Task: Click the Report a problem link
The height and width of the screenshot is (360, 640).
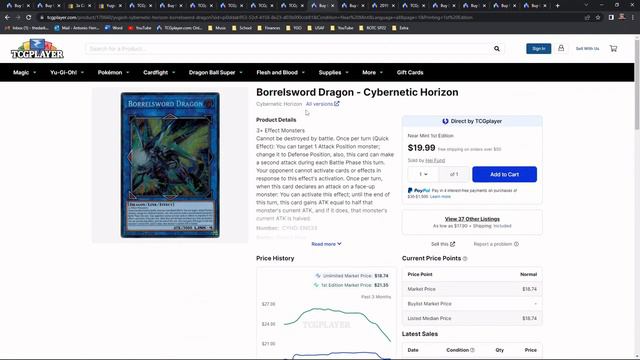Action: pyautogui.click(x=496, y=244)
